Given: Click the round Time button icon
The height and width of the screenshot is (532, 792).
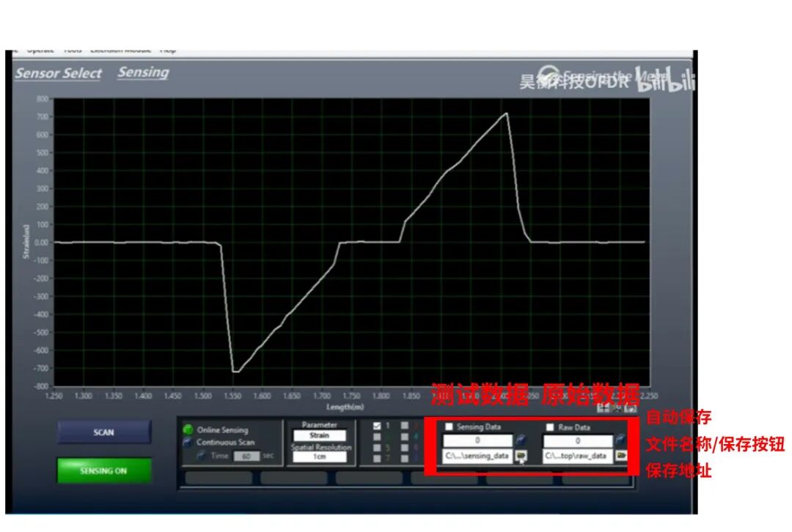Looking at the screenshot, I should [x=201, y=456].
